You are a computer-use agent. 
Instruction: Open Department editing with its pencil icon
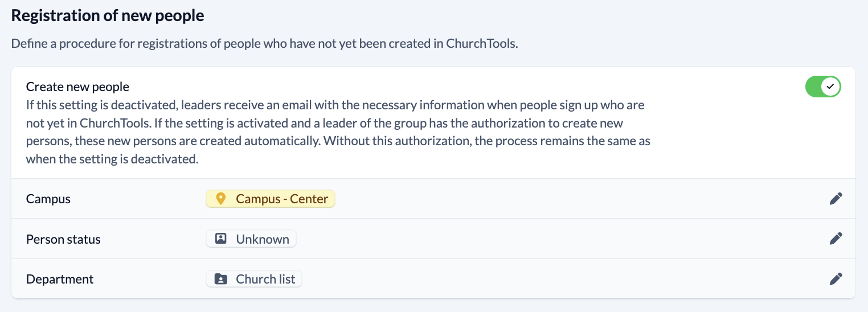[836, 279]
